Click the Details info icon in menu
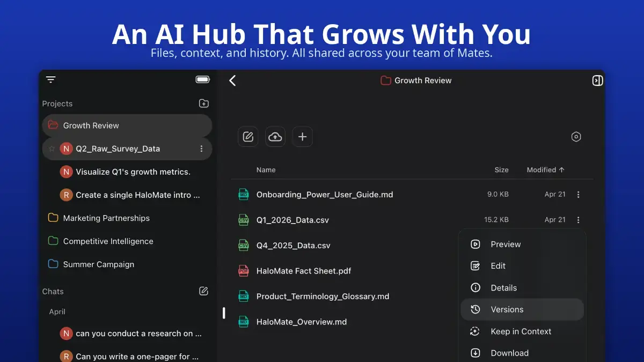Viewport: 644px width, 362px height. click(x=475, y=288)
